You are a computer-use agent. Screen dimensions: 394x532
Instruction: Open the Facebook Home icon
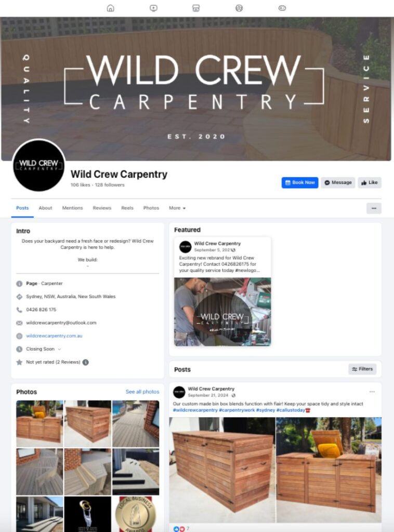point(111,8)
